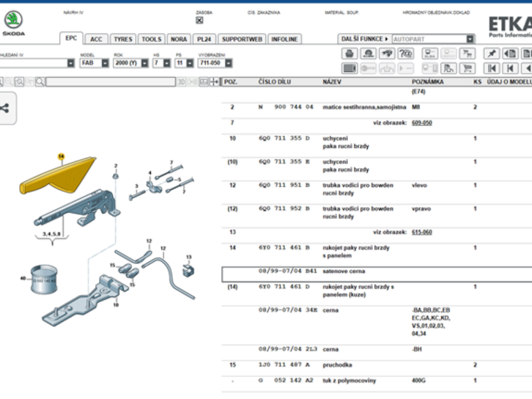Screen dimensions: 532x399
Task: Click the crosshair icon above parts diagram
Action: click(215, 82)
